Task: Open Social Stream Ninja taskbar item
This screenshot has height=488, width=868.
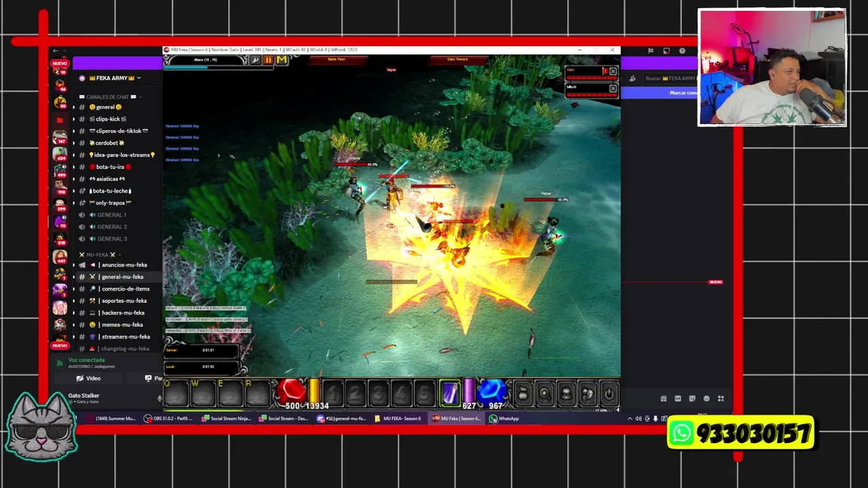Action: point(226,418)
